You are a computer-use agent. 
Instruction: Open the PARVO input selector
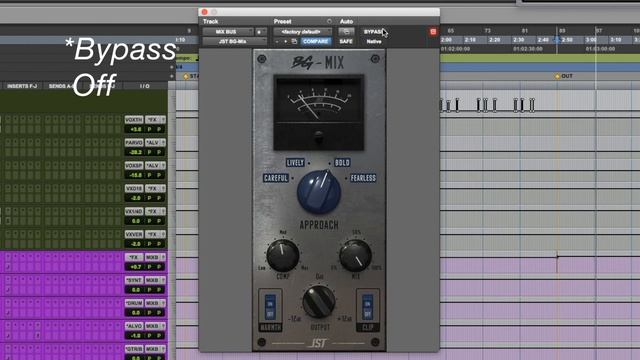click(134, 142)
